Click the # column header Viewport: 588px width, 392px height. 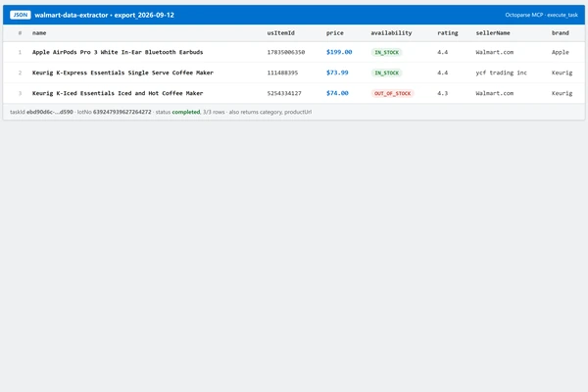(20, 33)
